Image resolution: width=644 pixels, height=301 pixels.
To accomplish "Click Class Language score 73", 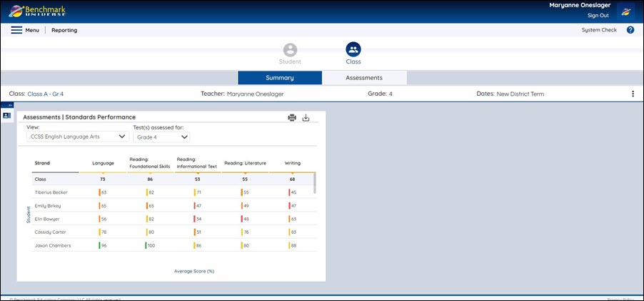I will click(x=103, y=179).
